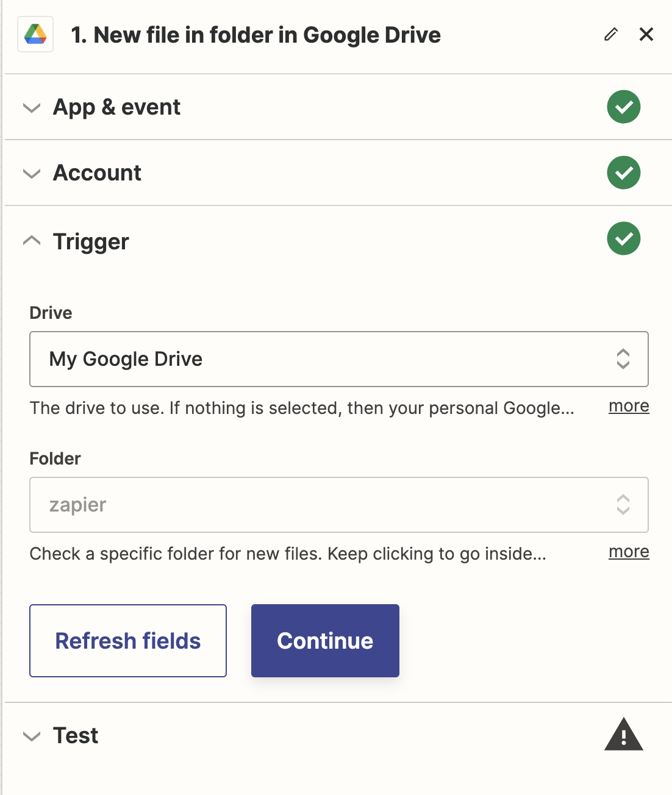
Task: Open the My Google Drive dropdown
Action: pyautogui.click(x=339, y=359)
